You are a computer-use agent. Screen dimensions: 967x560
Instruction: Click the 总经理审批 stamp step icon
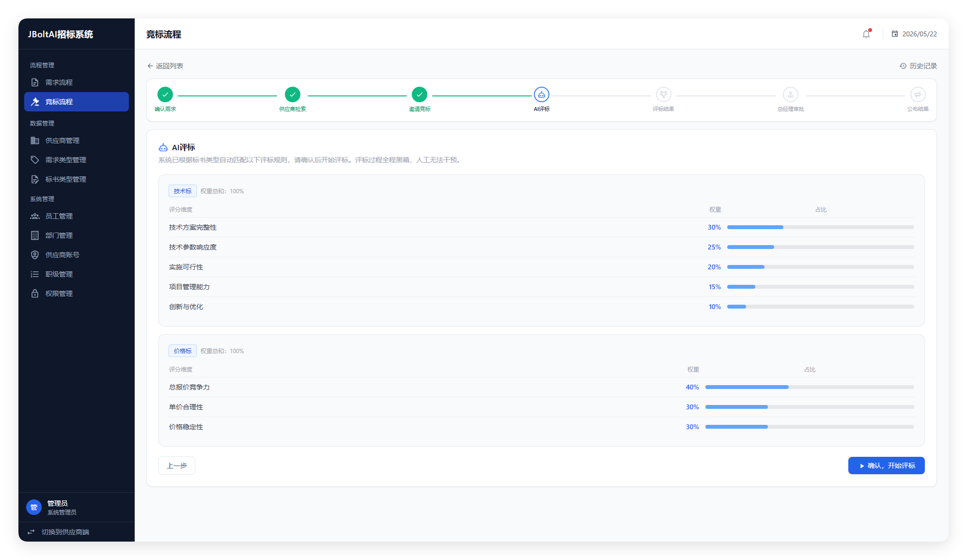(x=791, y=94)
